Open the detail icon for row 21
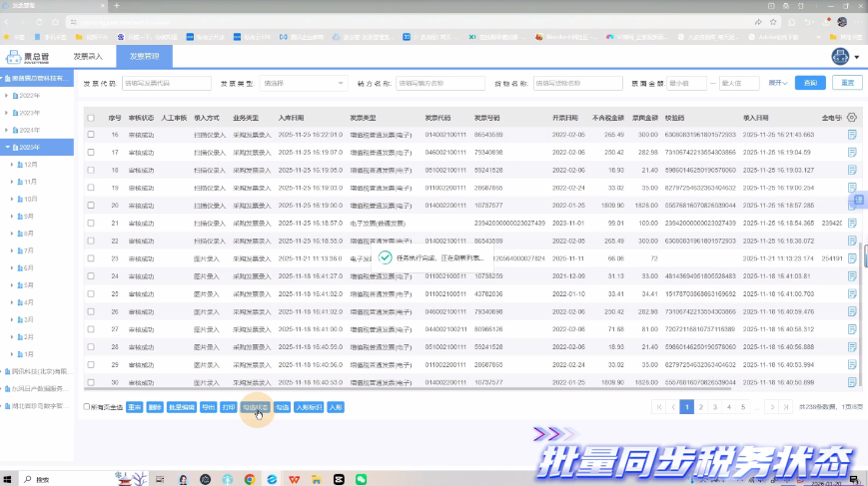 pyautogui.click(x=852, y=223)
